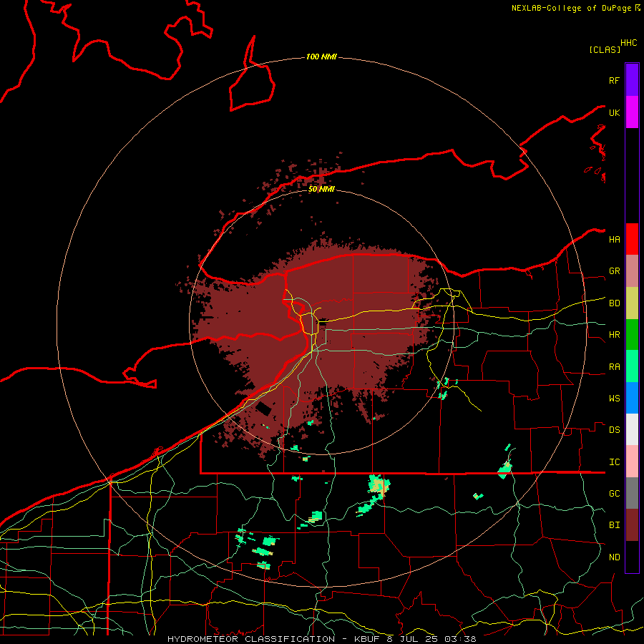This screenshot has height=644, width=644.
Task: Click the HA red legend swatch
Action: pos(632,239)
